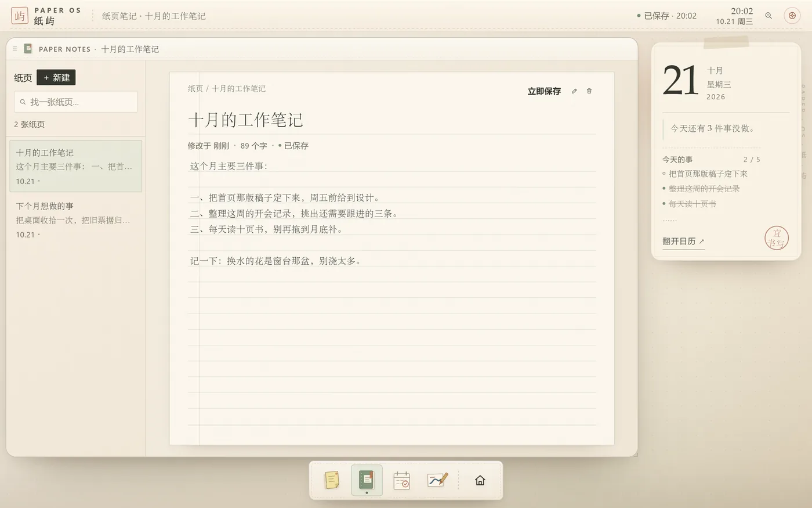Click the 2 / 5 task progress count
This screenshot has width=812, height=508.
(752, 159)
